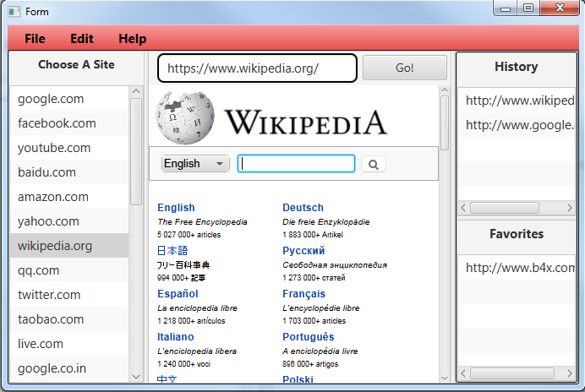
Task: Maximize the Form window
Action: 528,8
